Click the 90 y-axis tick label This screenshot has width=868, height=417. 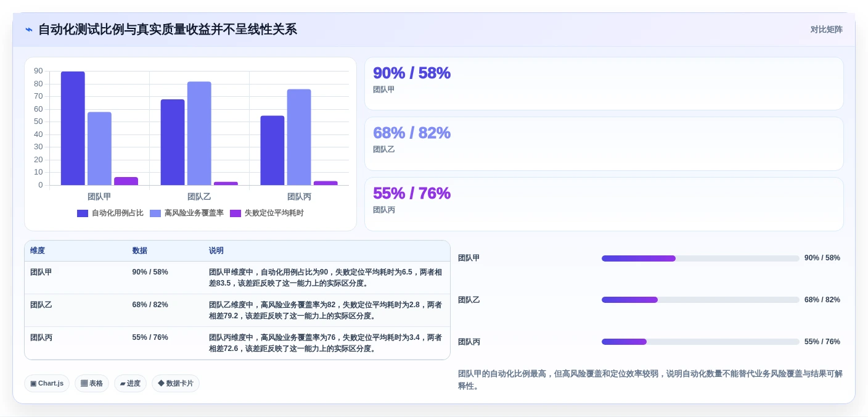click(38, 71)
